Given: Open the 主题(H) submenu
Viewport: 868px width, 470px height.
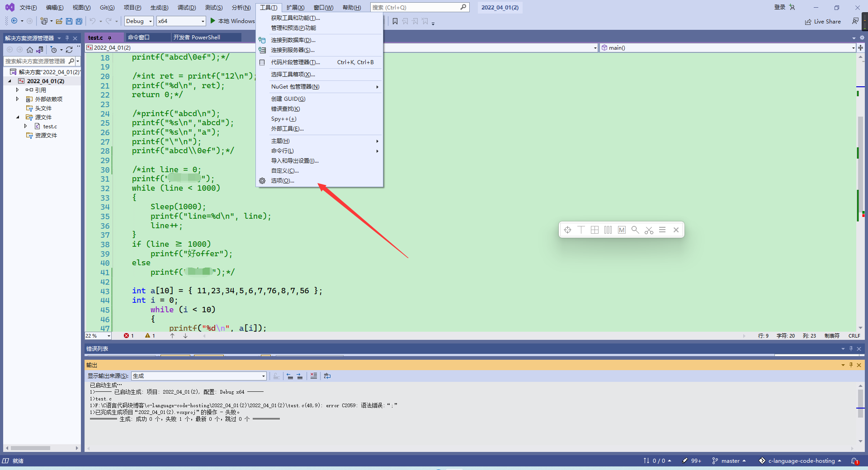Looking at the screenshot, I should pyautogui.click(x=320, y=141).
